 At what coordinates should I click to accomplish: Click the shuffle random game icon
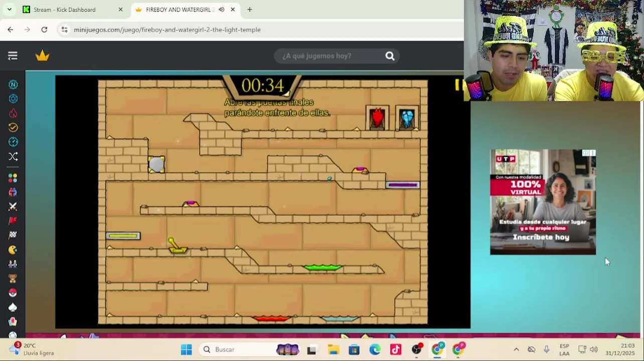point(13,156)
